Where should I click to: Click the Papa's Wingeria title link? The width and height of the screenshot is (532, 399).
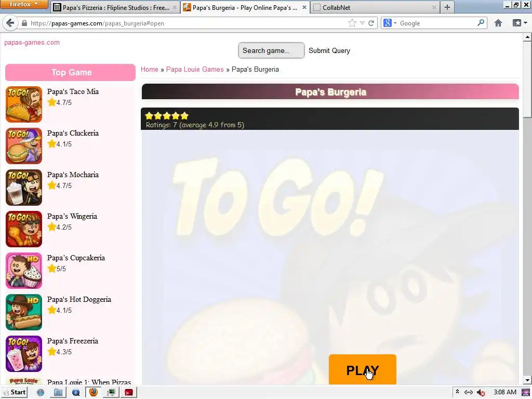[72, 217]
